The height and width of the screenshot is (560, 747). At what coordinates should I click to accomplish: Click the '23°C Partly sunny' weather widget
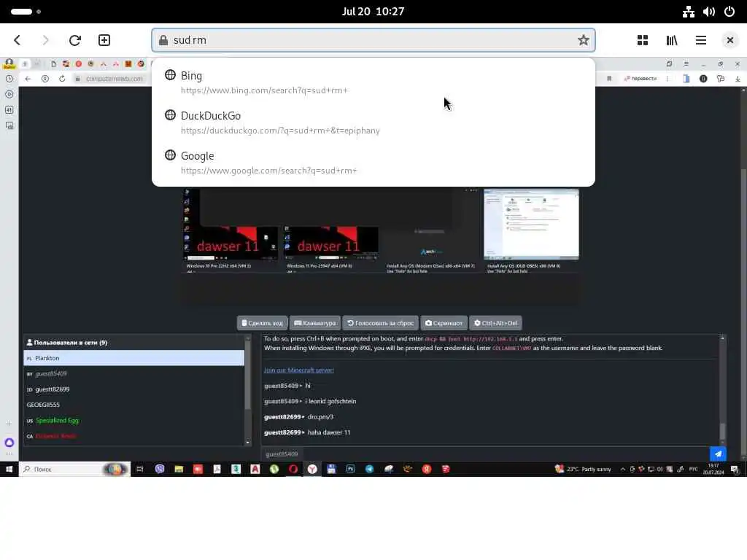point(583,469)
